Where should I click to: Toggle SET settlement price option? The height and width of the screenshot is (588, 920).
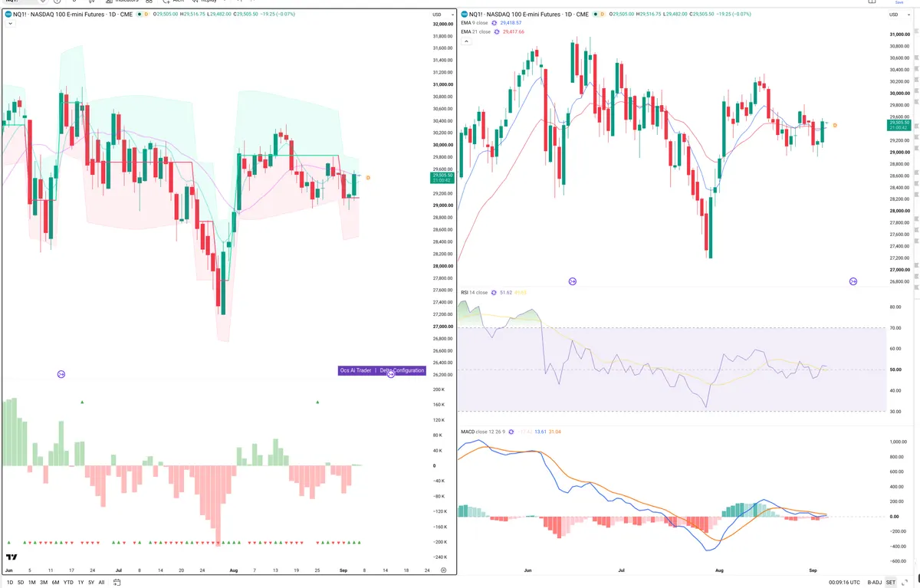(x=891, y=582)
